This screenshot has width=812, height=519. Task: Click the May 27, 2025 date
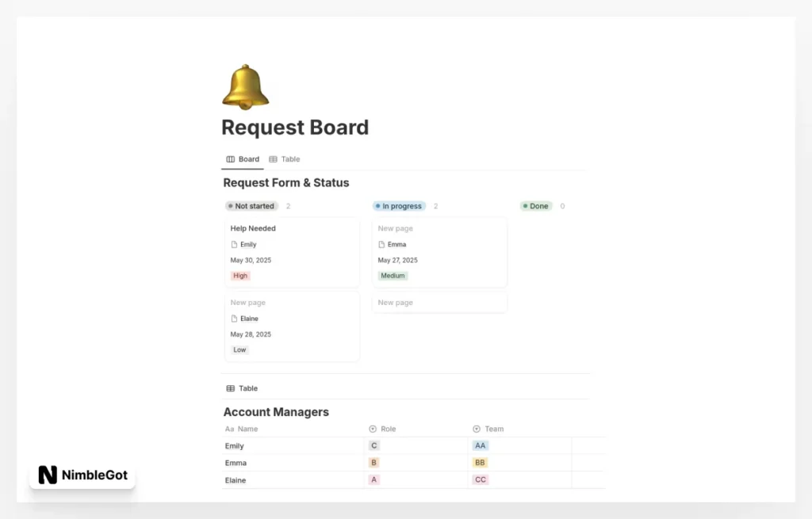(x=398, y=260)
